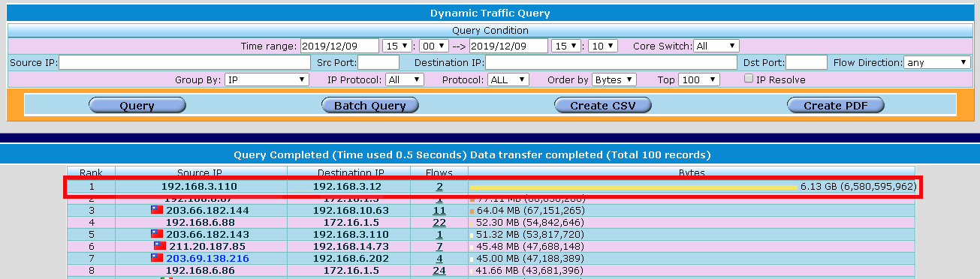Image resolution: width=980 pixels, height=279 pixels.
Task: Click the 52.30 MB bytes value
Action: pyautogui.click(x=529, y=223)
